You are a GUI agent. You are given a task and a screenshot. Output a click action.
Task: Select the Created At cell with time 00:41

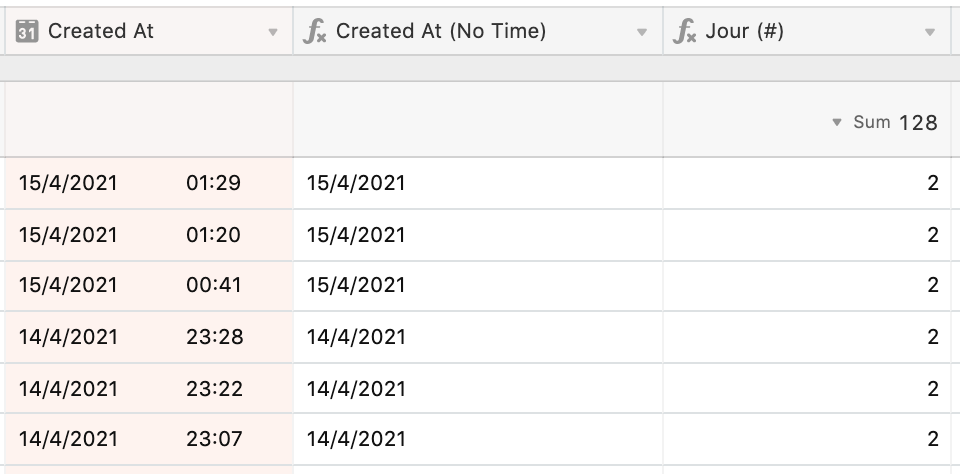(149, 285)
